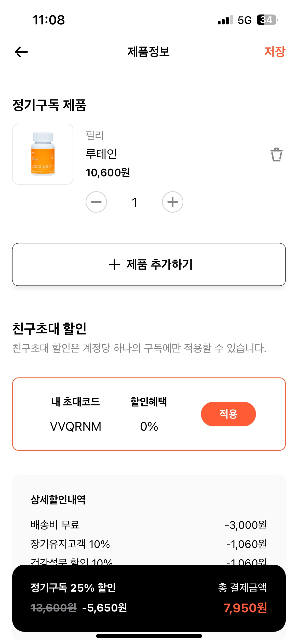298x644 pixels.
Task: Tap the 장기유지고객 10% discount row
Action: (149, 544)
